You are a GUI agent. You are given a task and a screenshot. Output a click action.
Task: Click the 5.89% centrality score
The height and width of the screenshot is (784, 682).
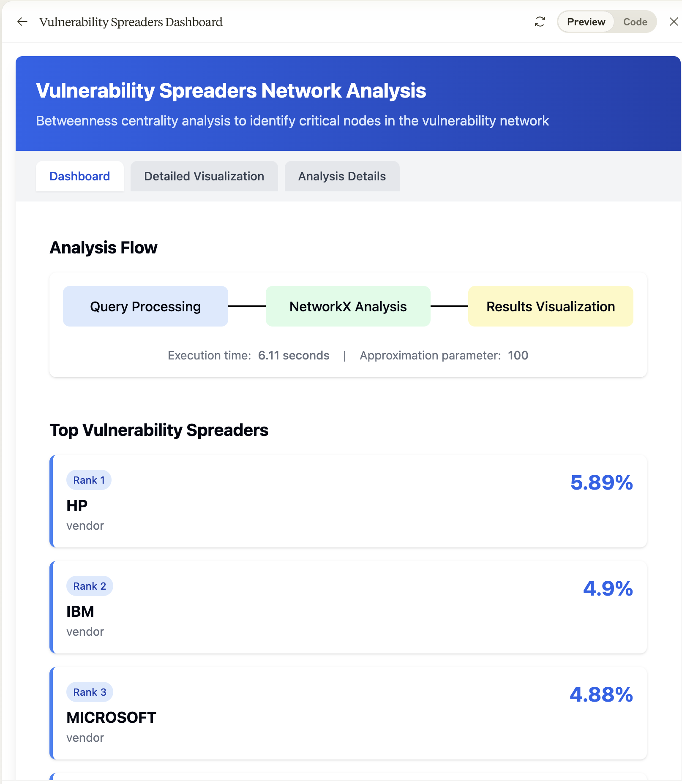pyautogui.click(x=601, y=482)
